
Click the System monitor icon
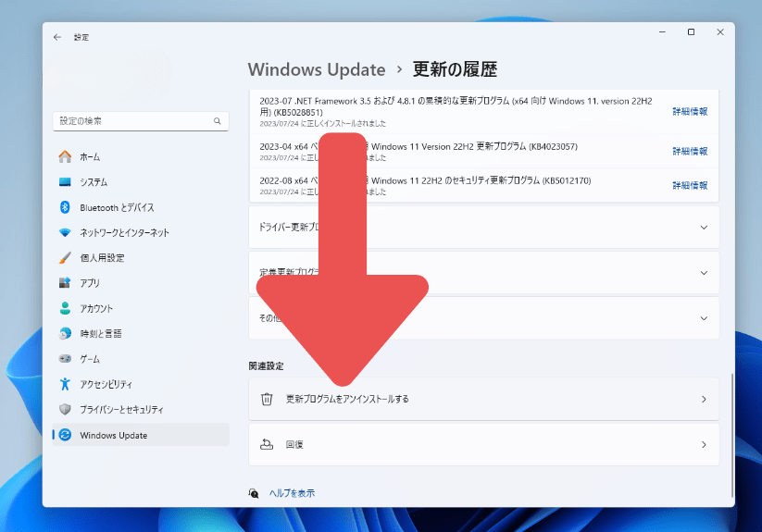point(65,182)
